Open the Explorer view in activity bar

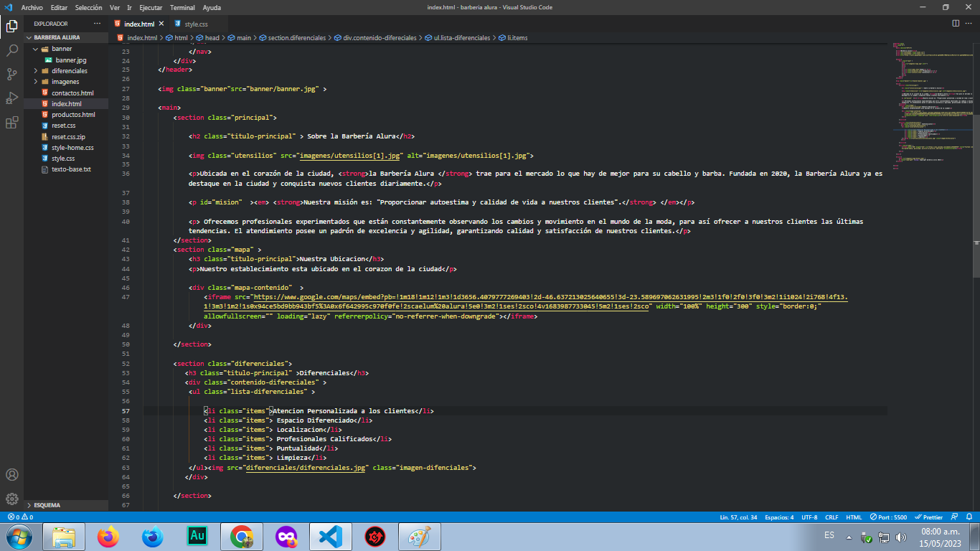point(11,27)
